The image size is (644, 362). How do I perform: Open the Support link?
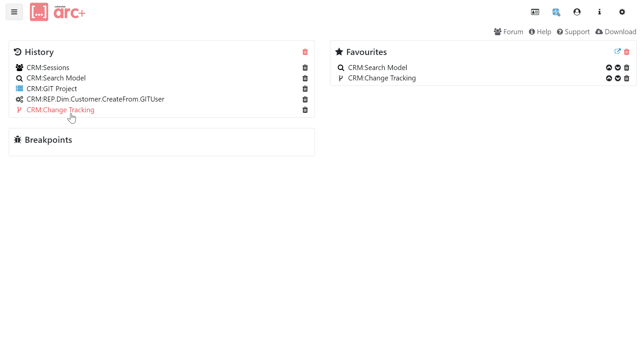pyautogui.click(x=573, y=32)
